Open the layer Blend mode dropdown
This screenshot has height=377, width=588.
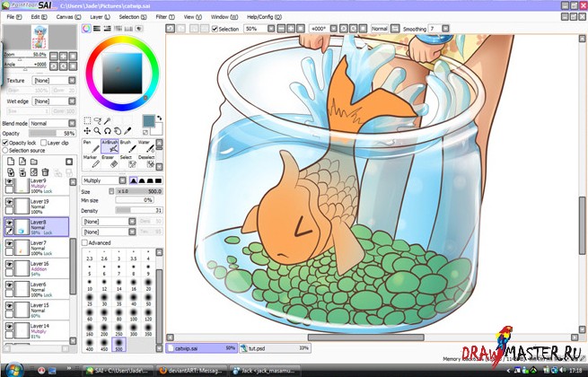point(52,123)
